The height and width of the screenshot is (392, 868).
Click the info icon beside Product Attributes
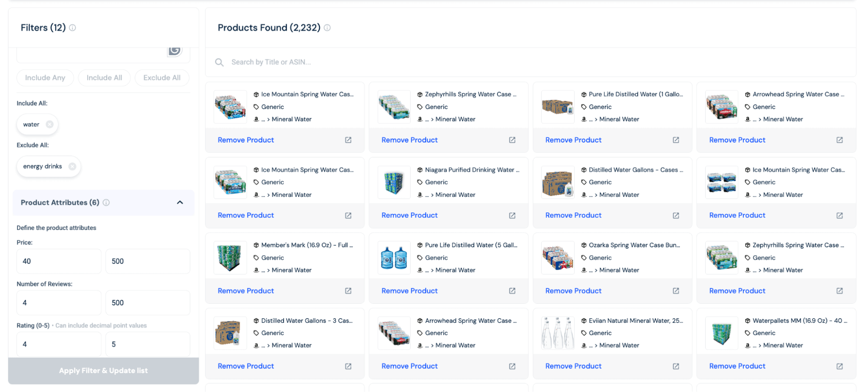107,203
